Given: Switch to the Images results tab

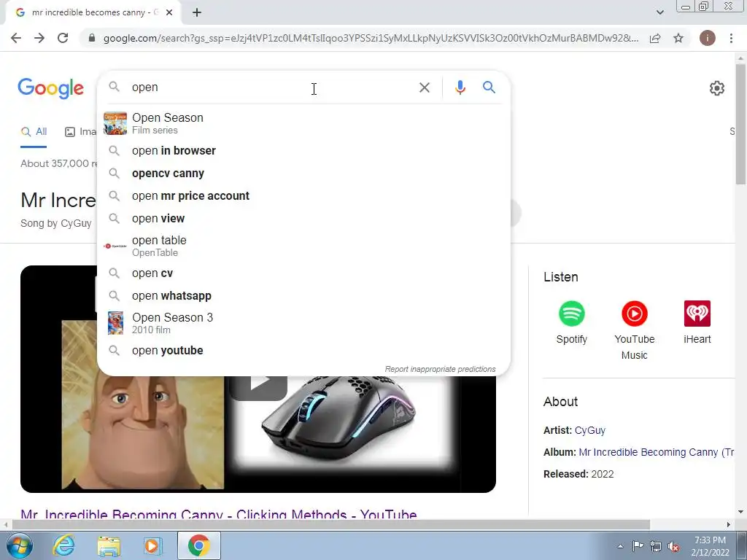Looking at the screenshot, I should click(80, 132).
